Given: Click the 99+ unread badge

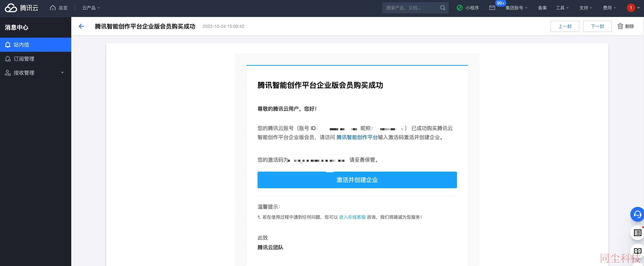Looking at the screenshot, I should tap(500, 3).
